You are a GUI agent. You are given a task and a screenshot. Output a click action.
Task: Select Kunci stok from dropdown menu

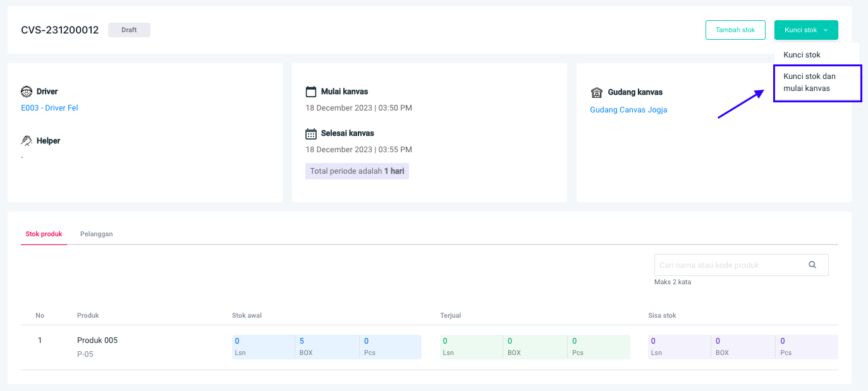[x=802, y=55]
